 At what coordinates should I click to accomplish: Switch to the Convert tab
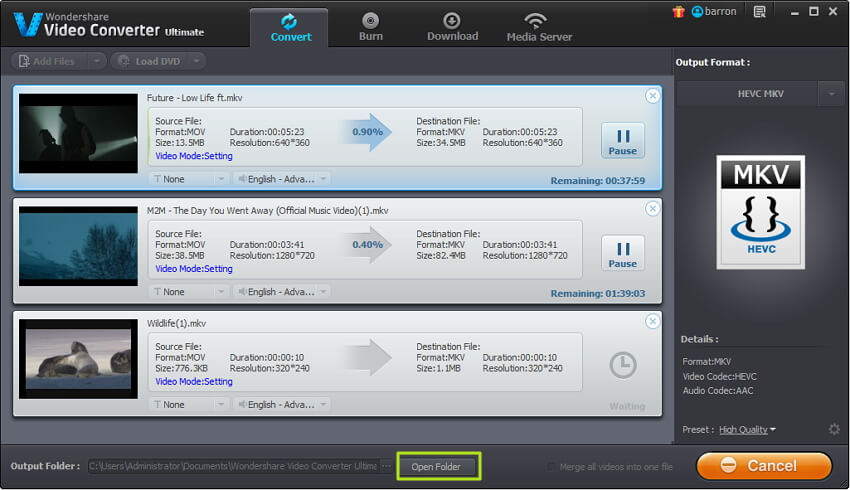pos(289,28)
